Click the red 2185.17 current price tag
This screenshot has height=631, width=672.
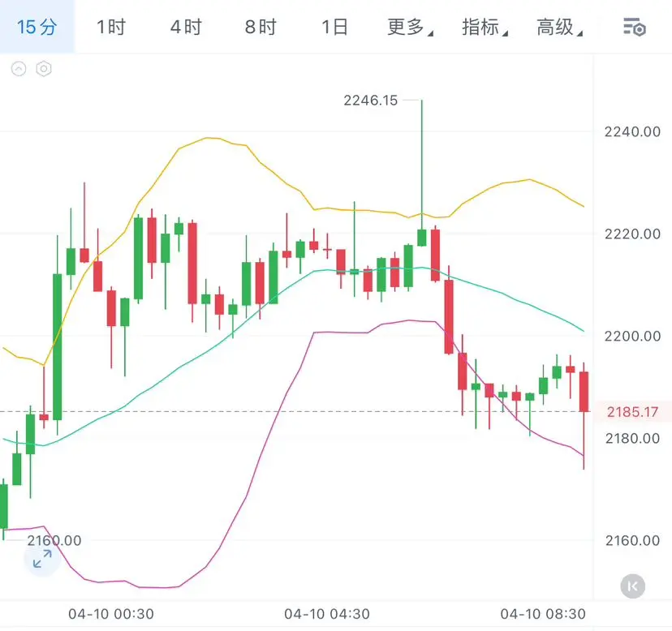pyautogui.click(x=632, y=412)
